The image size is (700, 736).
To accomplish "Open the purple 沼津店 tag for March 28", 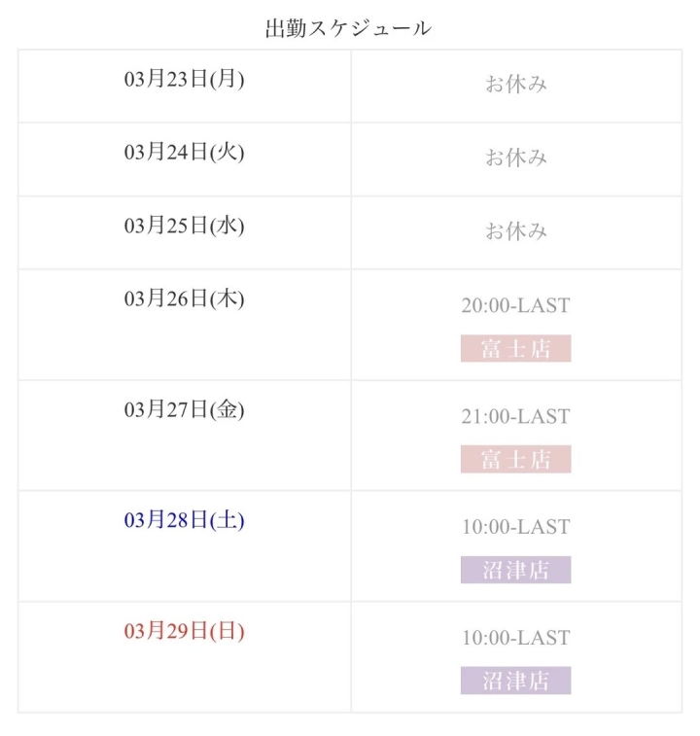I will tap(515, 570).
